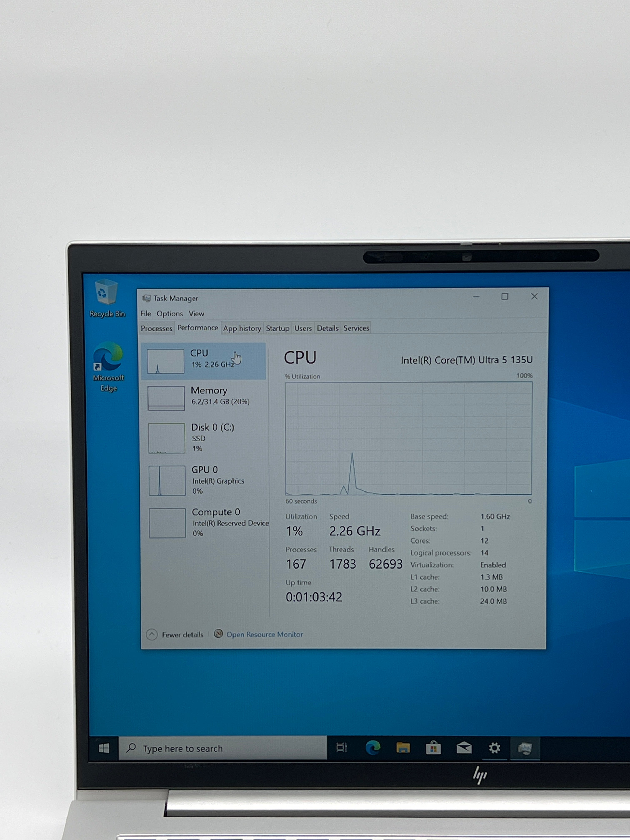The width and height of the screenshot is (630, 840).
Task: Select GPU 0 Intel Graphics entry
Action: (x=204, y=480)
